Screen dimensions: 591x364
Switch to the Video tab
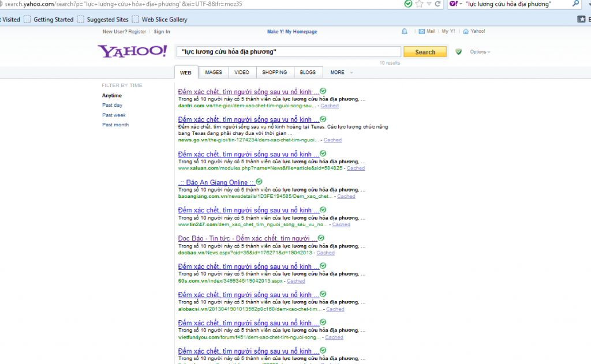(242, 72)
